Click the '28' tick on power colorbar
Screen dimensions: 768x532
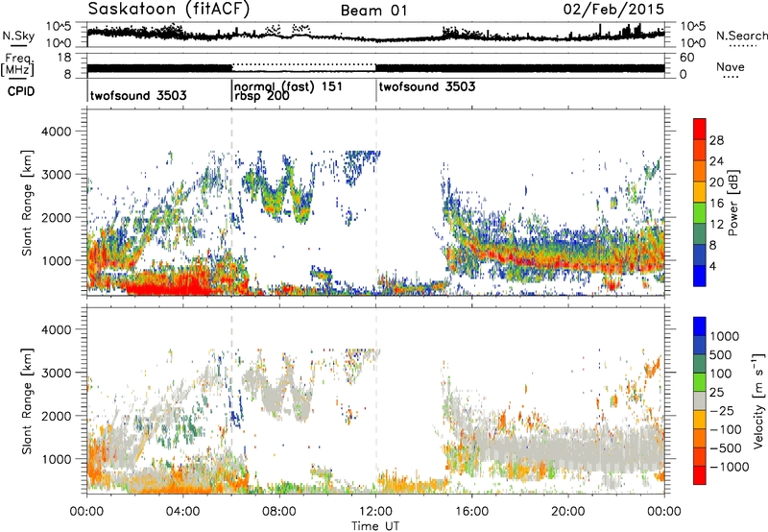point(716,140)
